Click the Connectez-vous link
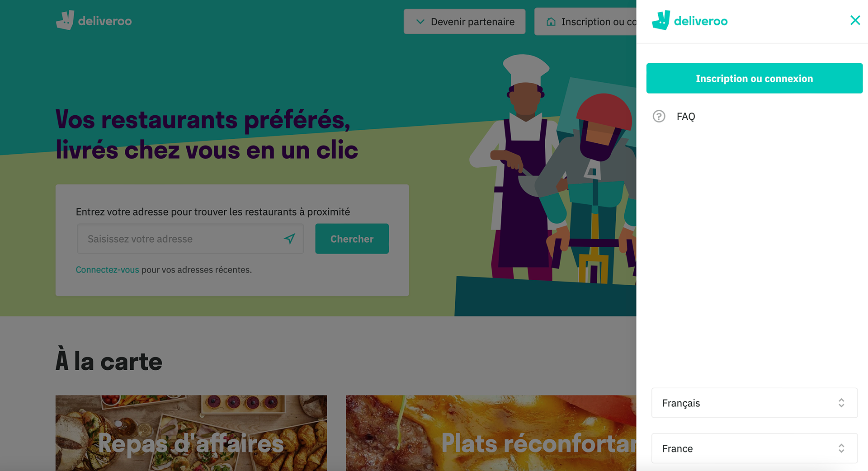Screen dimensions: 868x471 (107, 270)
